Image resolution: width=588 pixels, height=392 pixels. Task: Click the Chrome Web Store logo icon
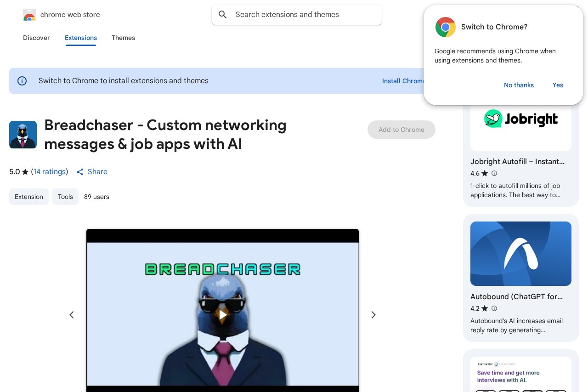(29, 15)
